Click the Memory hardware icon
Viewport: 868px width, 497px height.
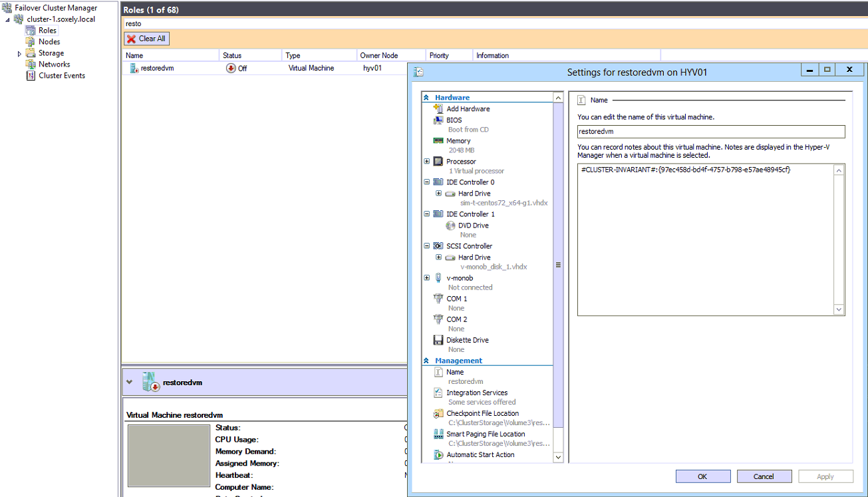point(439,140)
